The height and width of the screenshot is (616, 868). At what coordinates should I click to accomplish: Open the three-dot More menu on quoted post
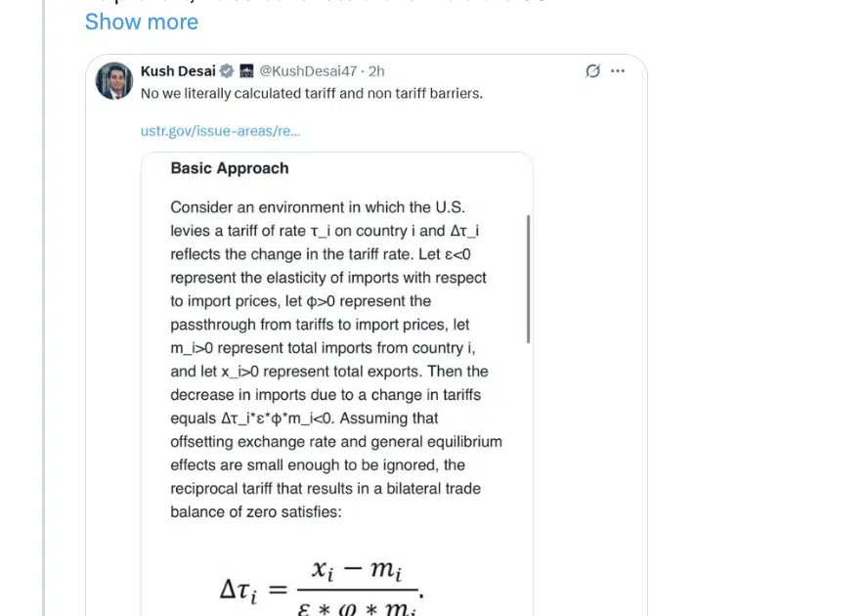tap(618, 71)
